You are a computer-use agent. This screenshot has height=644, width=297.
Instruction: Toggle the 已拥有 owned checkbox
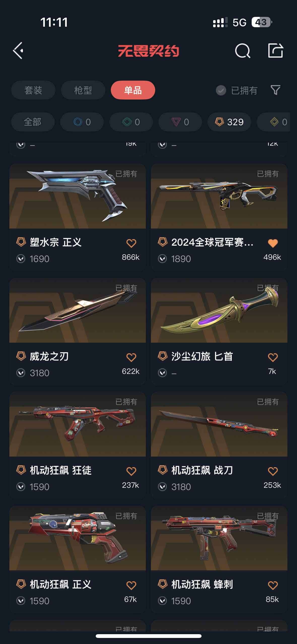[221, 90]
